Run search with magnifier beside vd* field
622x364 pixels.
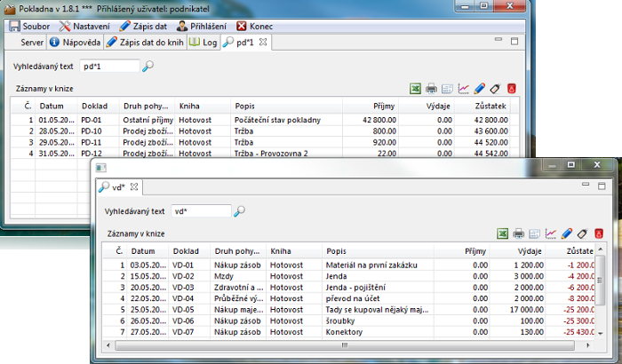239,211
